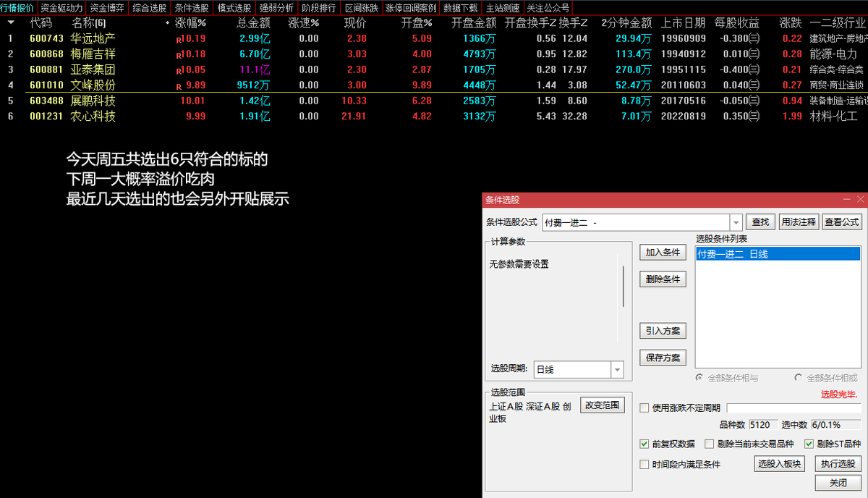
Task: Select the 全部条件相或 radio button
Action: (799, 378)
